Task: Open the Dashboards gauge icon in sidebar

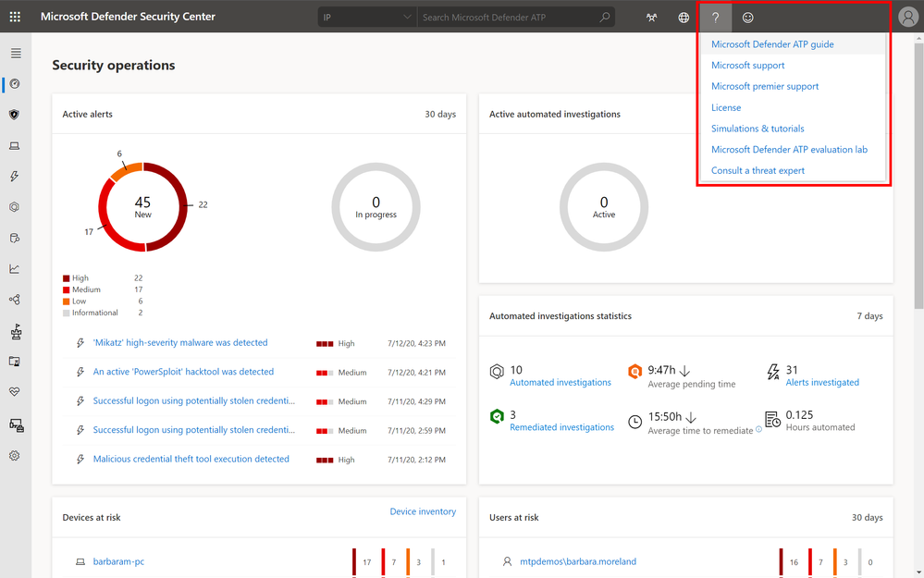Action: click(15, 83)
